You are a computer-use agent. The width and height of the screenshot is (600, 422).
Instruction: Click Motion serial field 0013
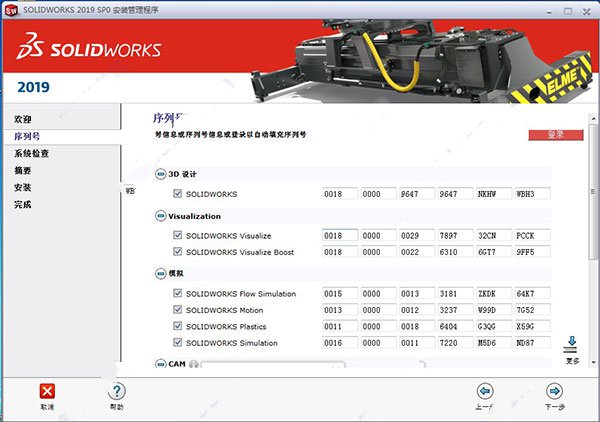click(x=340, y=310)
